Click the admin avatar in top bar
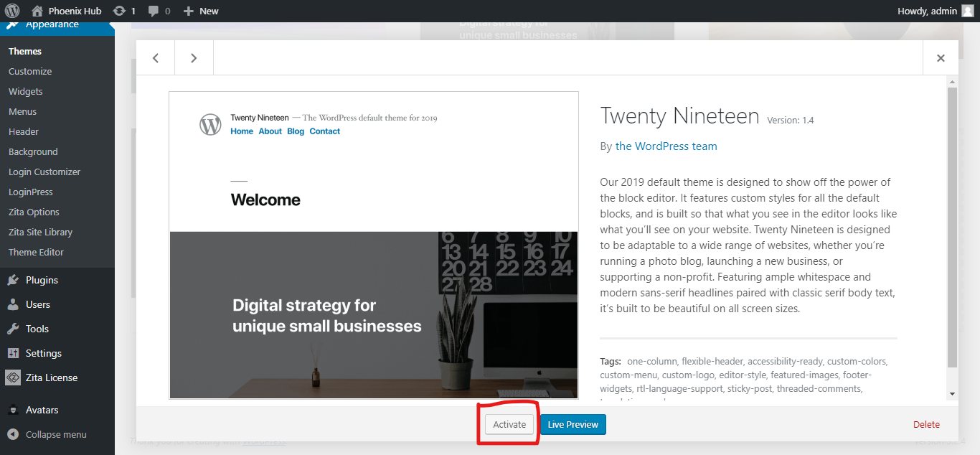 tap(968, 11)
